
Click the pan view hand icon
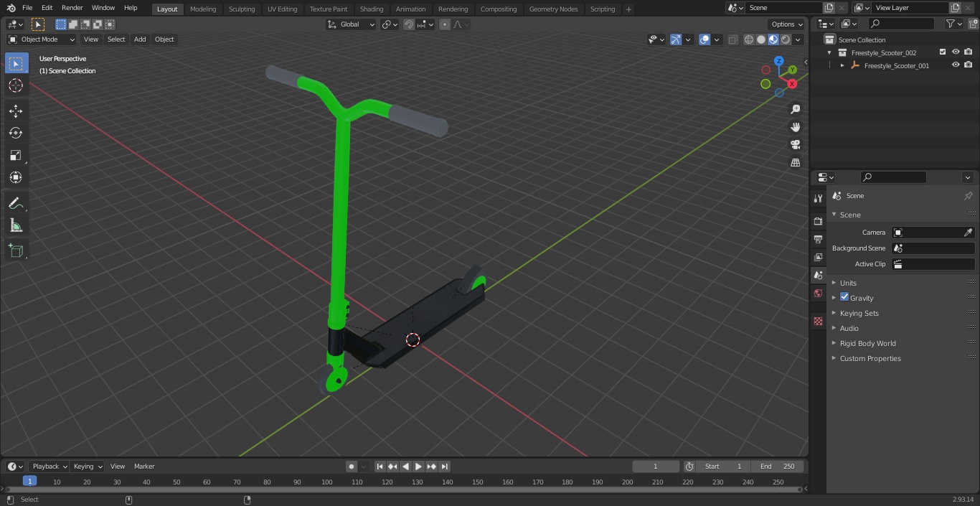coord(795,127)
